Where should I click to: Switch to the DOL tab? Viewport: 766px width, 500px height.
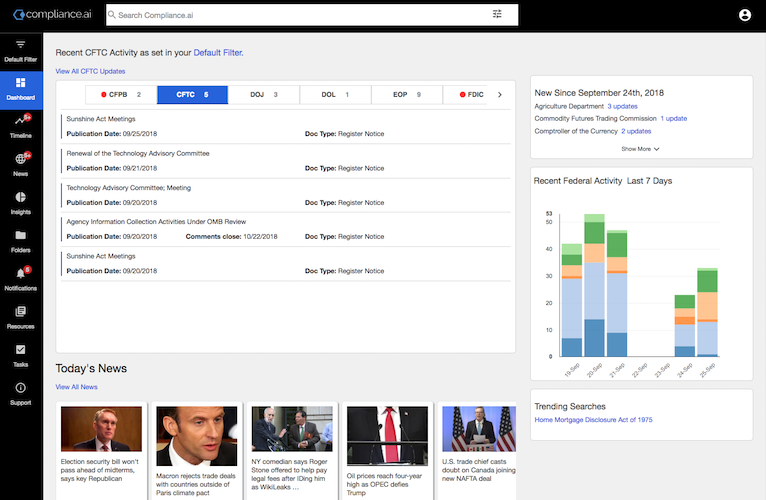(x=335, y=95)
